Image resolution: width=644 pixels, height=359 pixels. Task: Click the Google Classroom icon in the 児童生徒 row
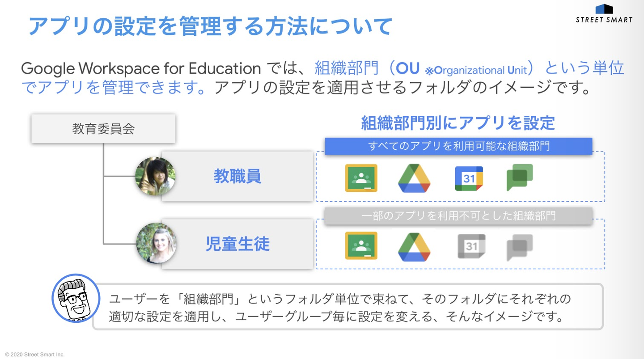361,245
